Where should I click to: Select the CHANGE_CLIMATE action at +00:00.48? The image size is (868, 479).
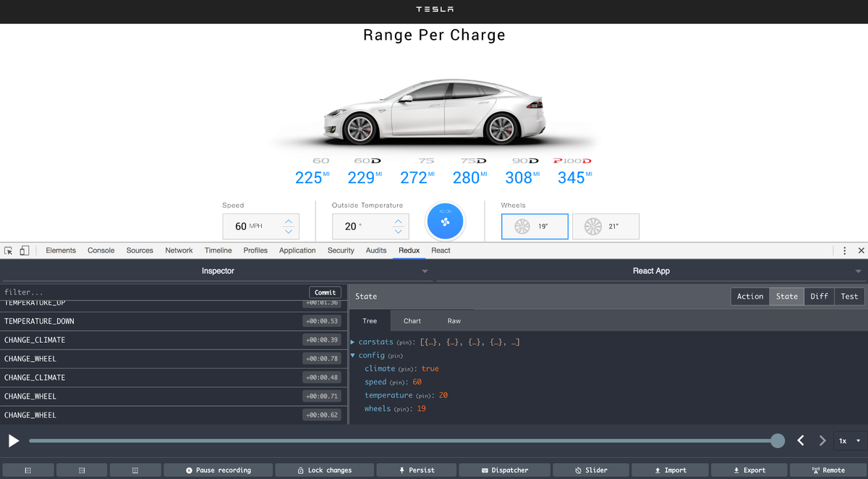174,378
